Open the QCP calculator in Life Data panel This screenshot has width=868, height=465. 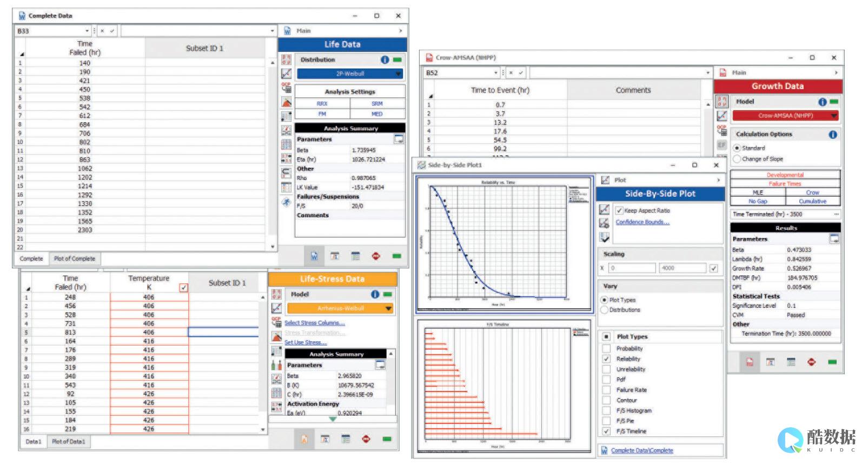tap(286, 88)
